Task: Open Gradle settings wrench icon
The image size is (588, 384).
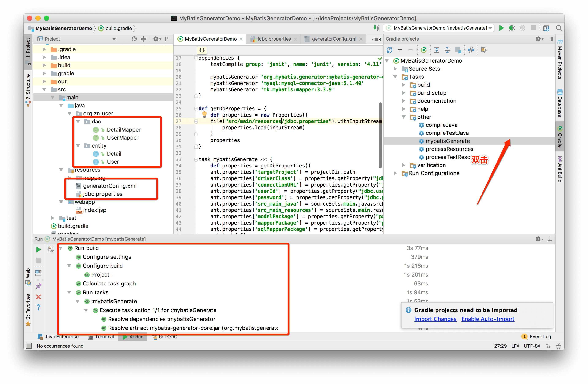Action: (x=484, y=50)
